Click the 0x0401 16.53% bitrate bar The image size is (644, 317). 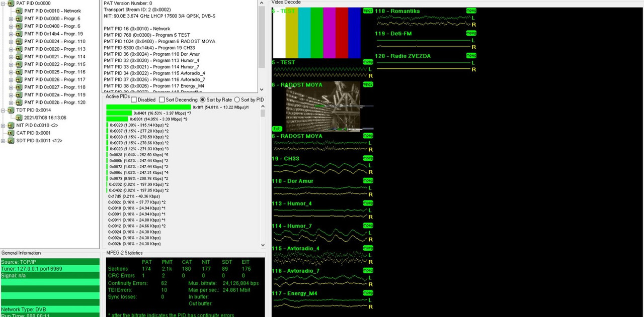pos(119,113)
